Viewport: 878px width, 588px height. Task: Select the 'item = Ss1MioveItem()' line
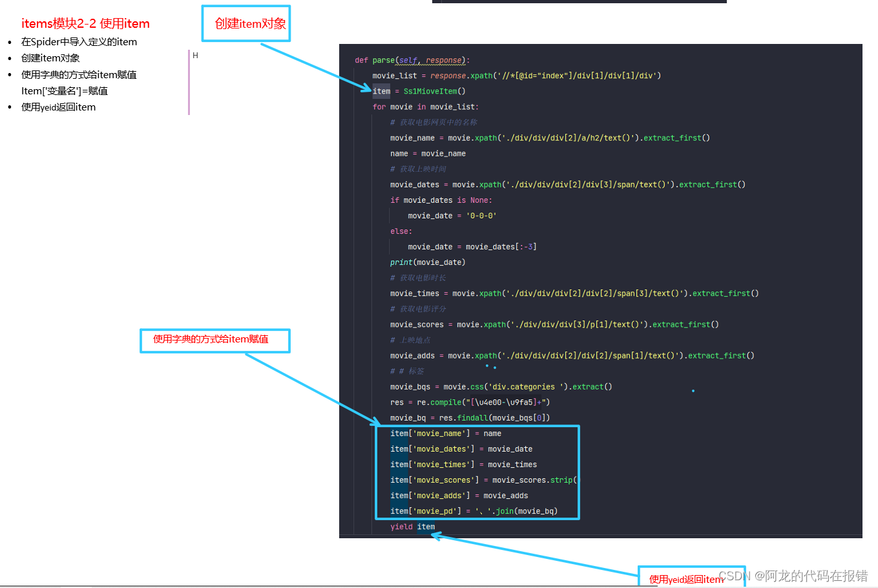click(419, 91)
